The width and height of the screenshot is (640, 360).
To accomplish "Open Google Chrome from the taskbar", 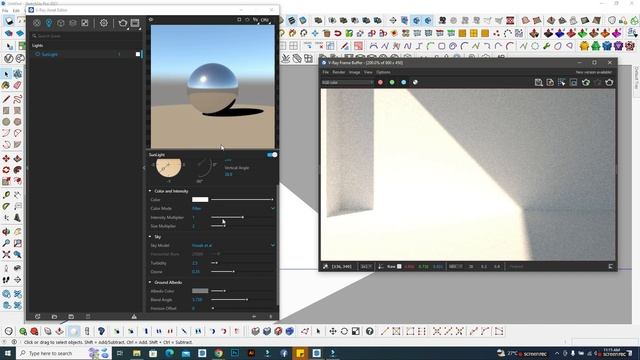I will pyautogui.click(x=219, y=353).
